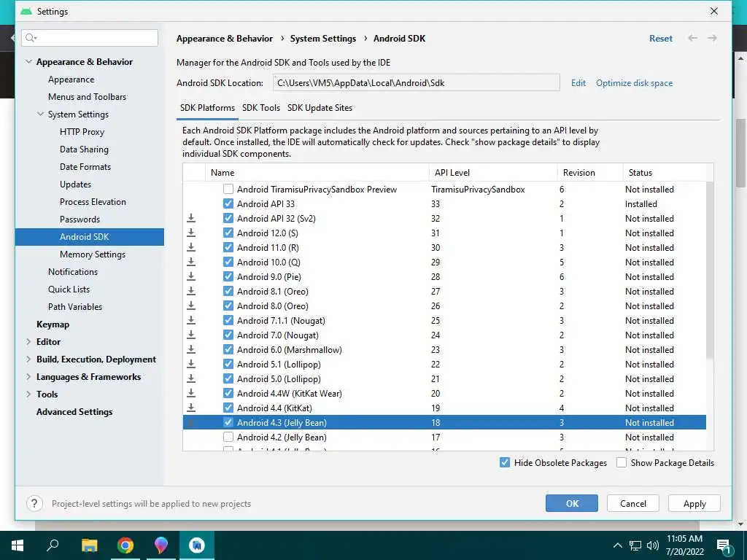Screen dimensions: 747x560
Task: Expand the Tools tree node
Action: [x=28, y=394]
